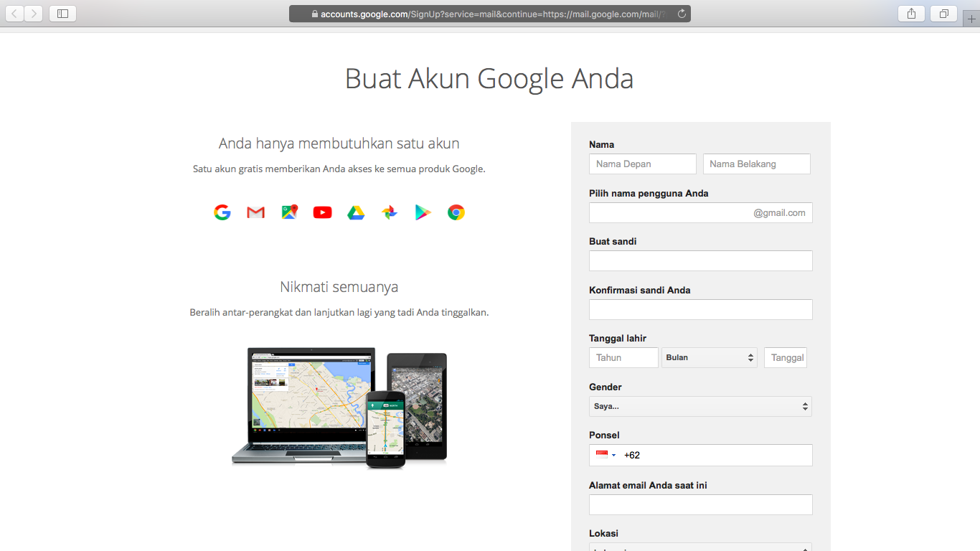Image resolution: width=980 pixels, height=551 pixels.
Task: Click the Tanggal day field
Action: coord(786,357)
